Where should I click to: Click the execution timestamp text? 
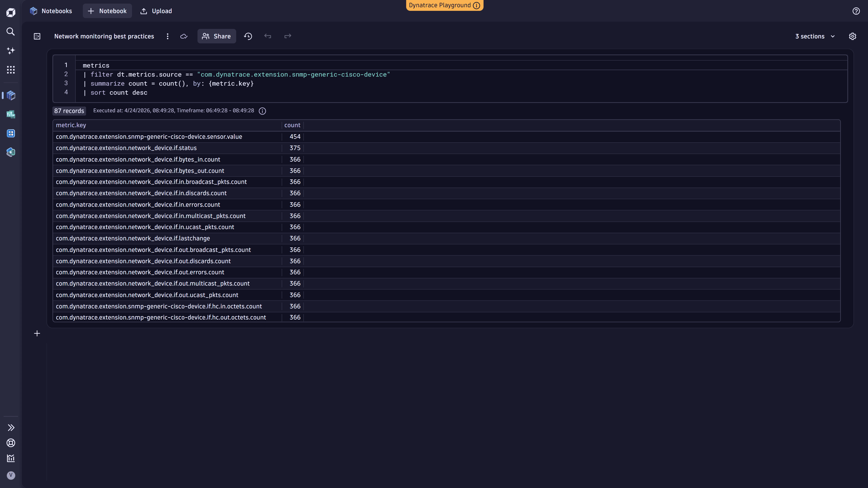point(174,111)
